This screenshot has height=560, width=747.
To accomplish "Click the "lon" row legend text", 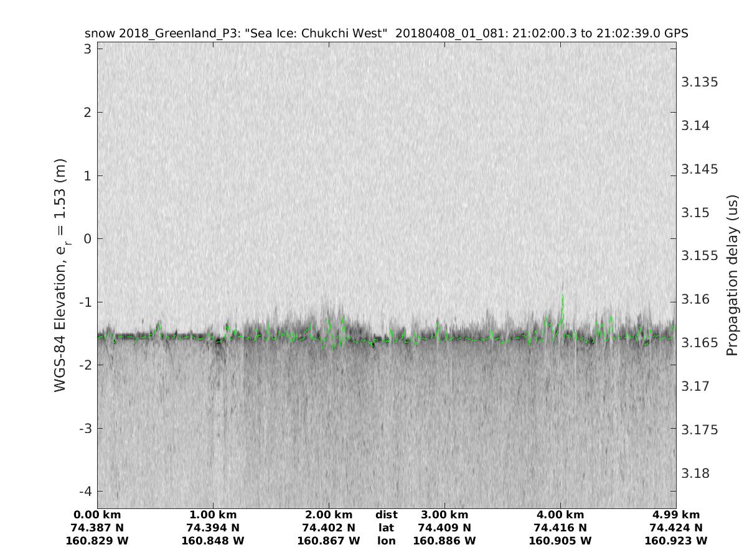I will (x=386, y=541).
